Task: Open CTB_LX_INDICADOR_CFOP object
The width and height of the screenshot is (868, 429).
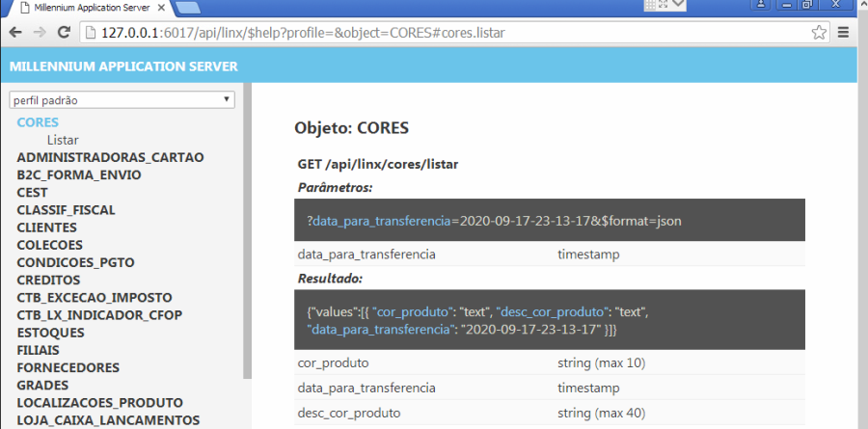Action: (x=99, y=315)
